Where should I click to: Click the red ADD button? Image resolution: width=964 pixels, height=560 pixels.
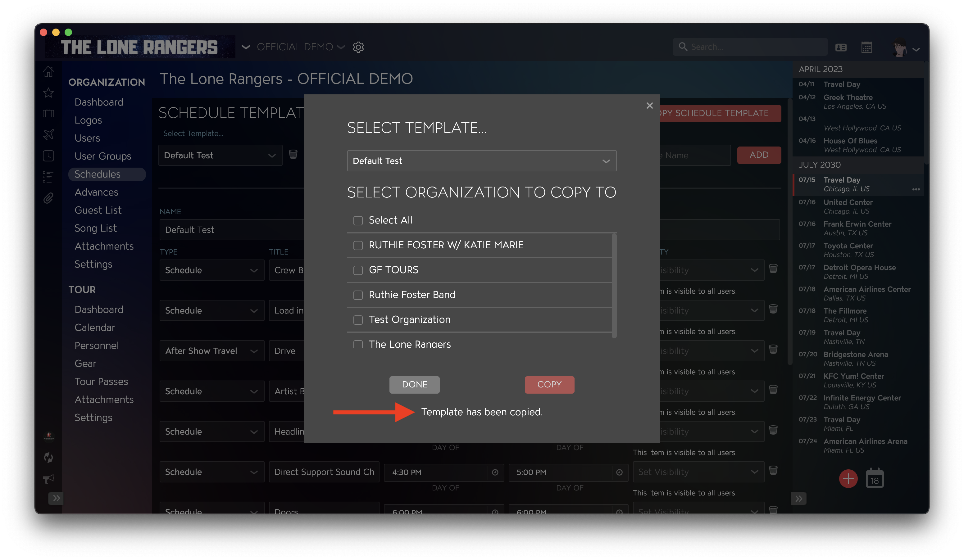click(759, 155)
